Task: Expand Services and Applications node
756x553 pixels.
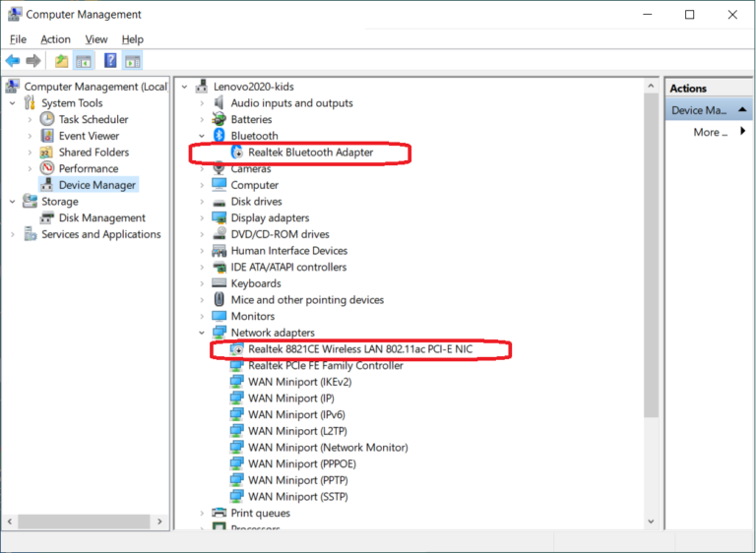Action: click(13, 234)
